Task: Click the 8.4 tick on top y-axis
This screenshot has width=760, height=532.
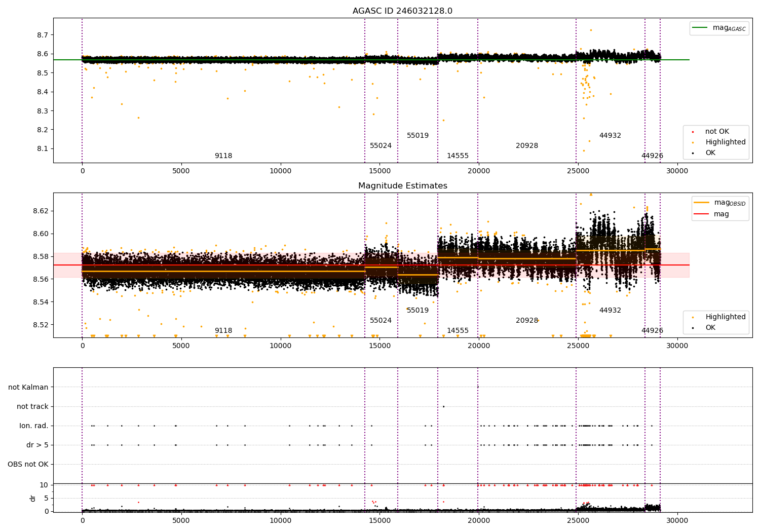Action: click(43, 92)
